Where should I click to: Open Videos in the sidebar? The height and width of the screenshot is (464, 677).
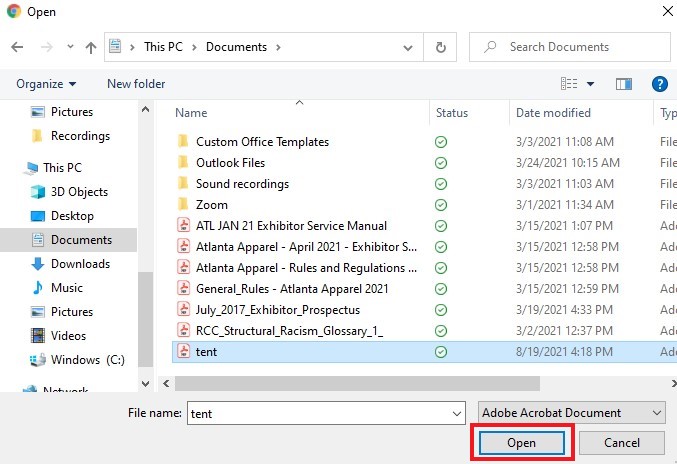click(68, 336)
